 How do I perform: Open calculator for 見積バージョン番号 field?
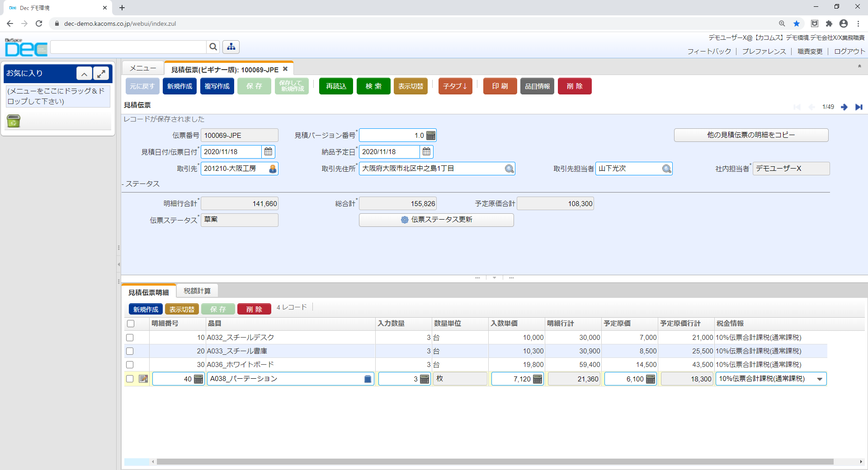431,135
